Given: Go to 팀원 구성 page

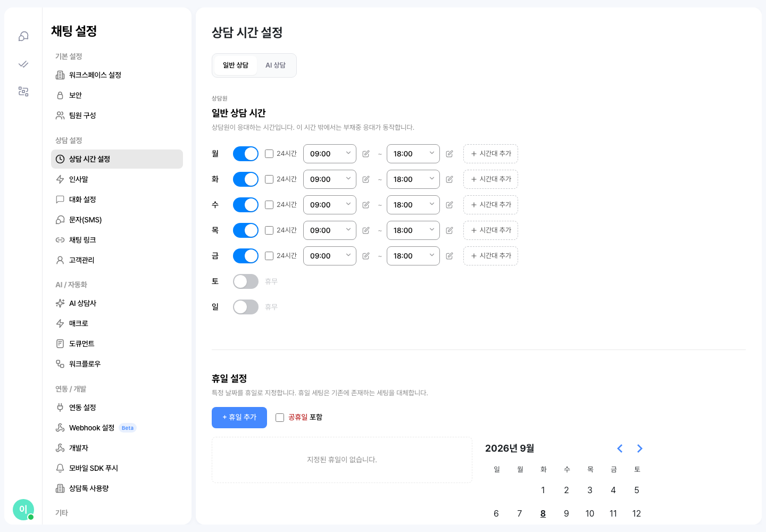Looking at the screenshot, I should 117,115.
